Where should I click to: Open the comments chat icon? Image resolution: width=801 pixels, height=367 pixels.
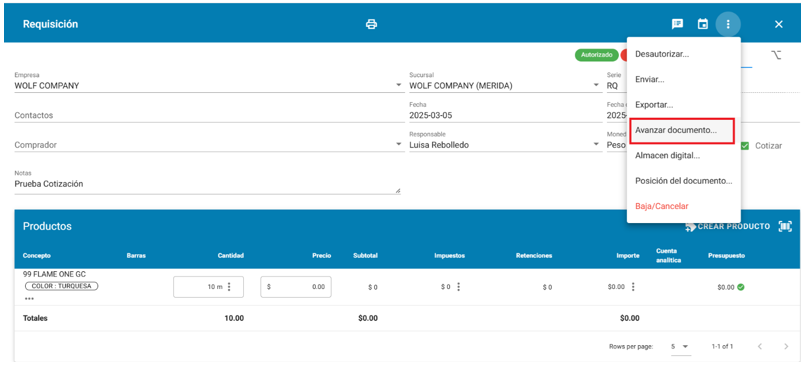tap(677, 24)
